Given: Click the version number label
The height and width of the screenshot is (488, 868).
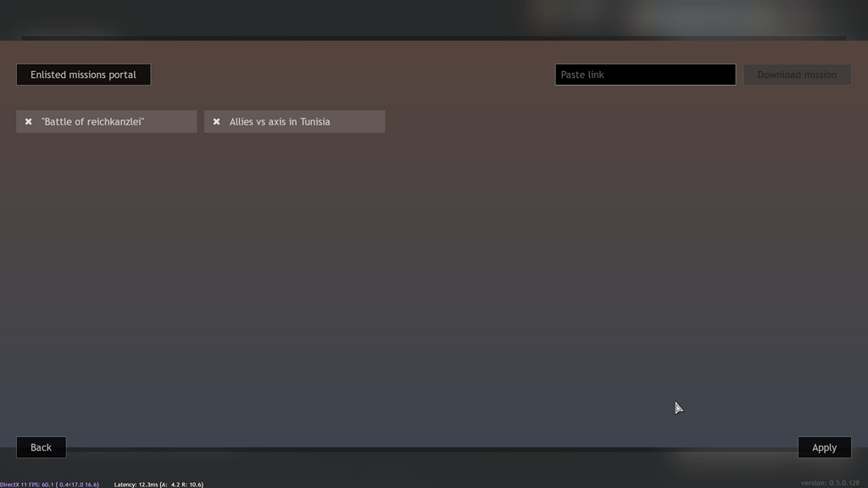Looking at the screenshot, I should [x=830, y=483].
